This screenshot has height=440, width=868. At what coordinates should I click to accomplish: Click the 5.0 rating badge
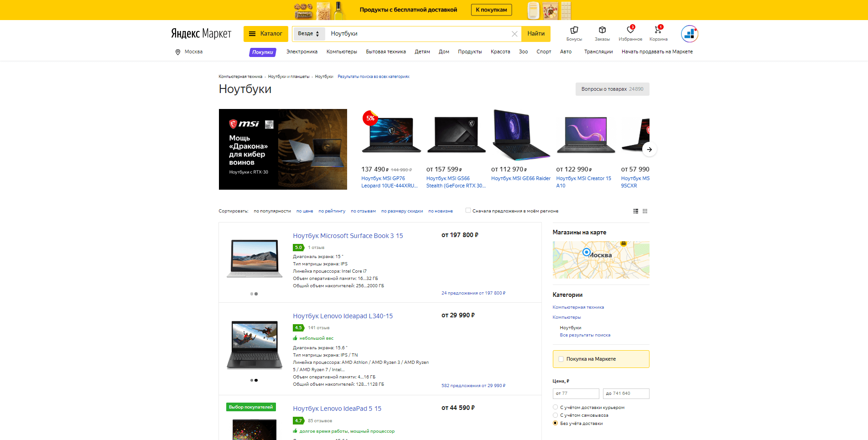[x=298, y=248]
